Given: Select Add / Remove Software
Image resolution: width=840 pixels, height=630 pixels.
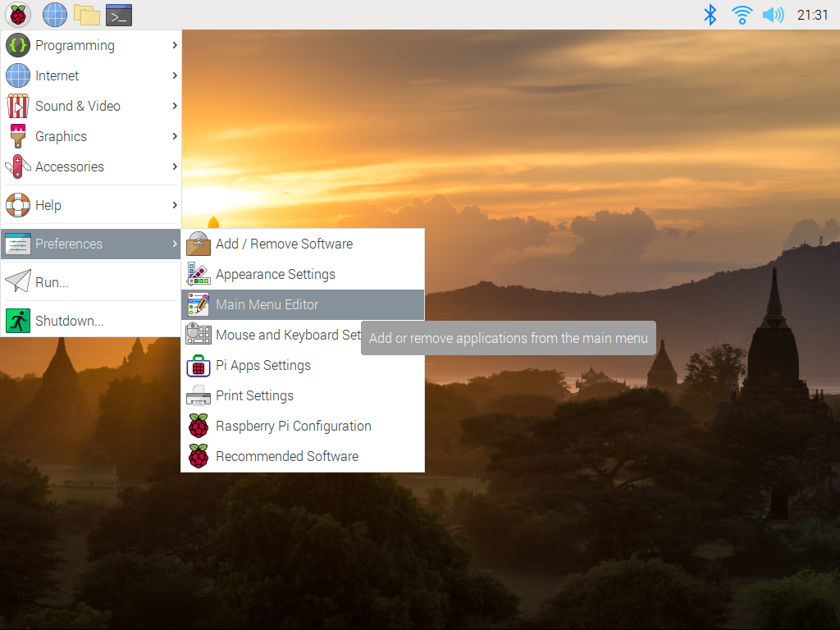Looking at the screenshot, I should pyautogui.click(x=283, y=244).
